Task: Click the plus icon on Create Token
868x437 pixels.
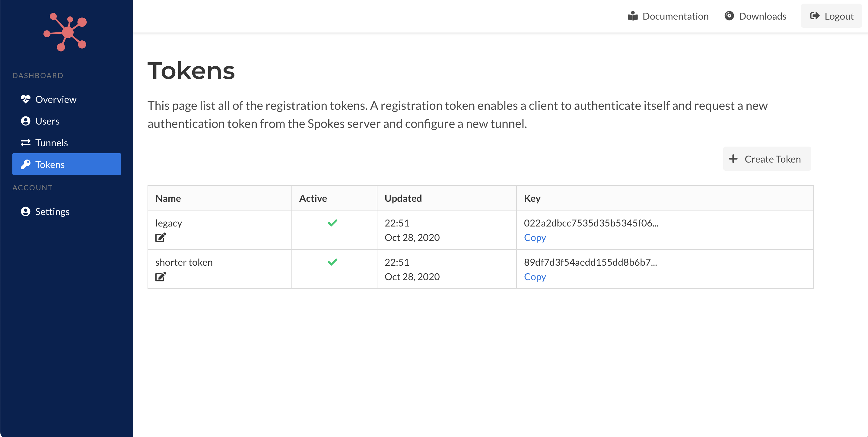Action: point(733,159)
